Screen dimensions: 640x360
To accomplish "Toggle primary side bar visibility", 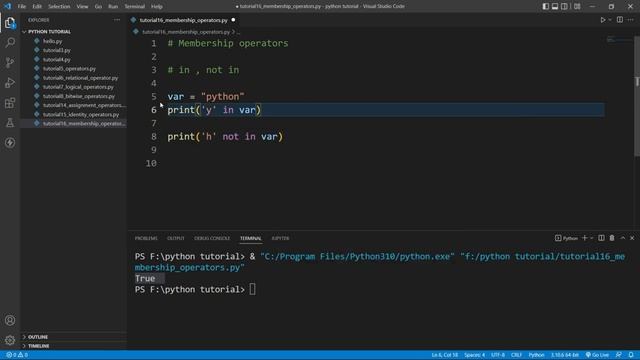I will pyautogui.click(x=545, y=6).
